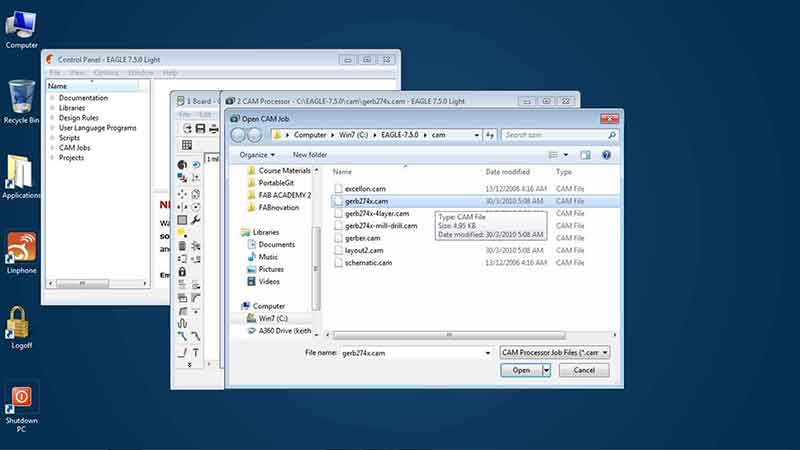Click the split arrow beside Open button
The width and height of the screenshot is (800, 450).
[546, 370]
